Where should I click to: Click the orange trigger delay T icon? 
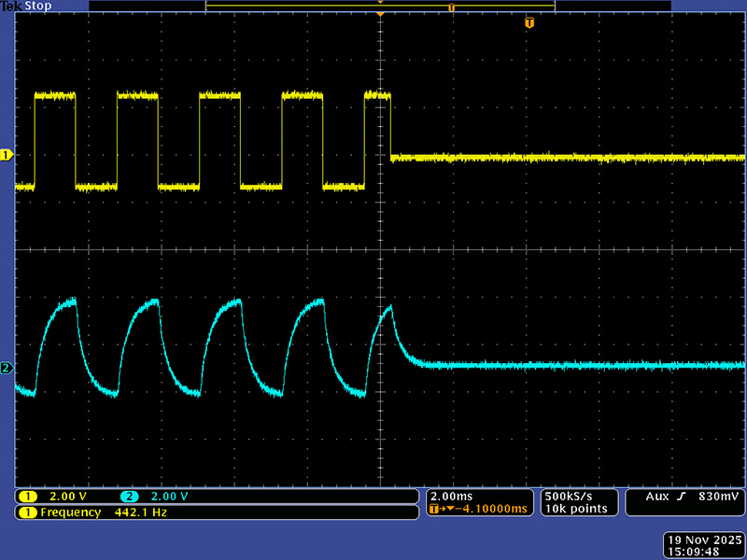[x=436, y=510]
